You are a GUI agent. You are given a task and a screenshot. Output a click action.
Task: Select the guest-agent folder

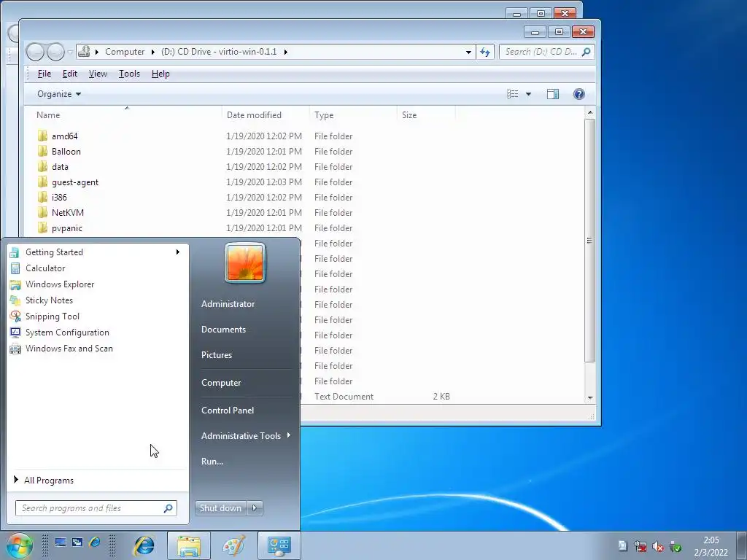pos(75,182)
